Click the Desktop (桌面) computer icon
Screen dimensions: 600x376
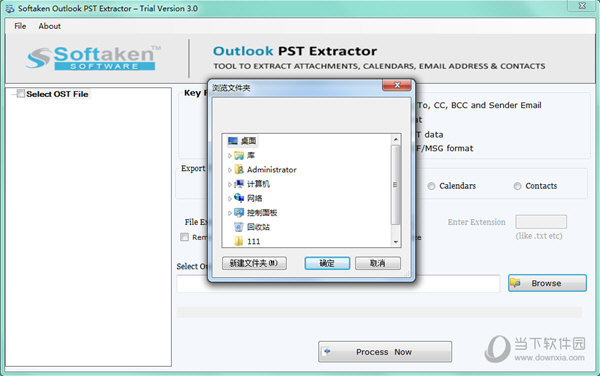pos(233,141)
